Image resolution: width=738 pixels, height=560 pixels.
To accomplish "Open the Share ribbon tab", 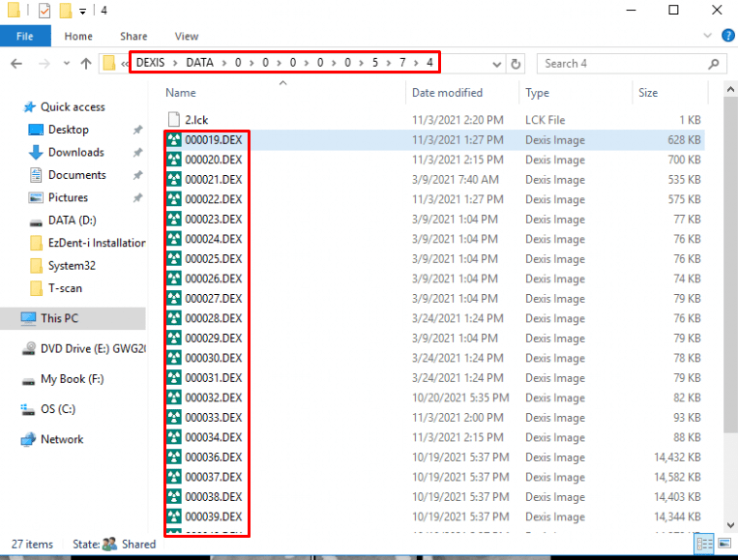I will point(133,36).
